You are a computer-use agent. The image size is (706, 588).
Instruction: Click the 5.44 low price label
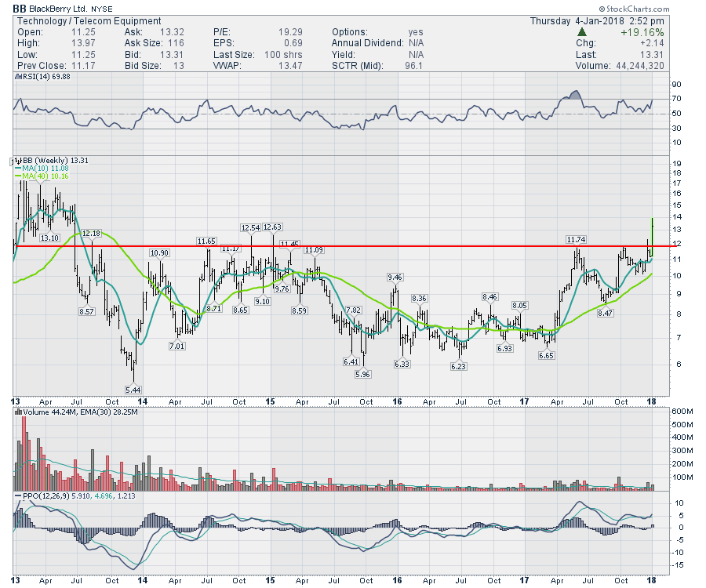pyautogui.click(x=134, y=389)
